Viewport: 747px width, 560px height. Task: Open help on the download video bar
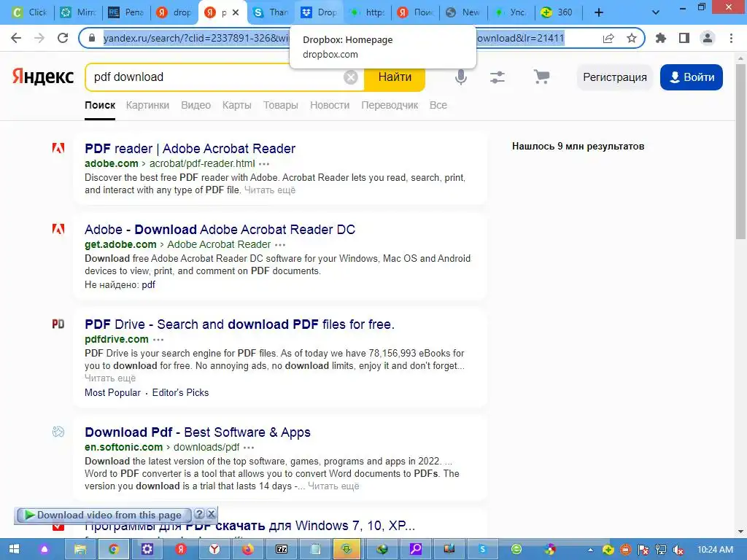pos(200,514)
